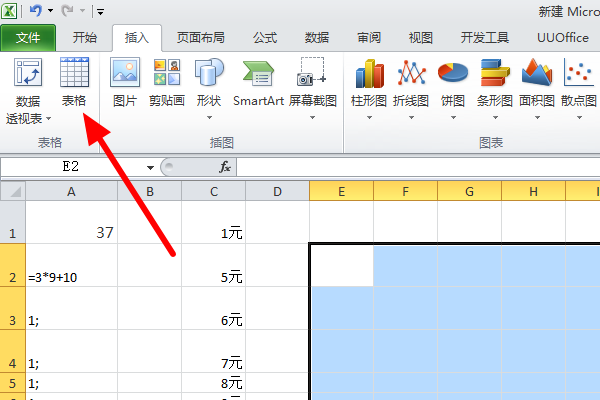Expand the Pie chart dropdown arrow
The height and width of the screenshot is (400, 600).
coord(453,118)
